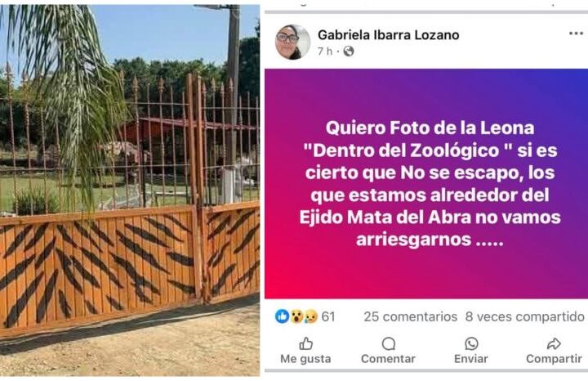Viewport: 588px width, 381px height.
Task: Click the globe public privacy icon
Action: pos(349,51)
